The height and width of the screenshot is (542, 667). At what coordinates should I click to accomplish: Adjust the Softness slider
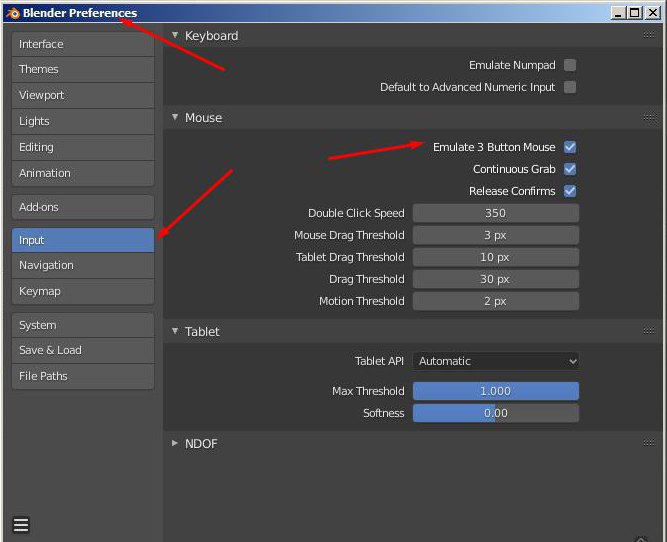496,413
